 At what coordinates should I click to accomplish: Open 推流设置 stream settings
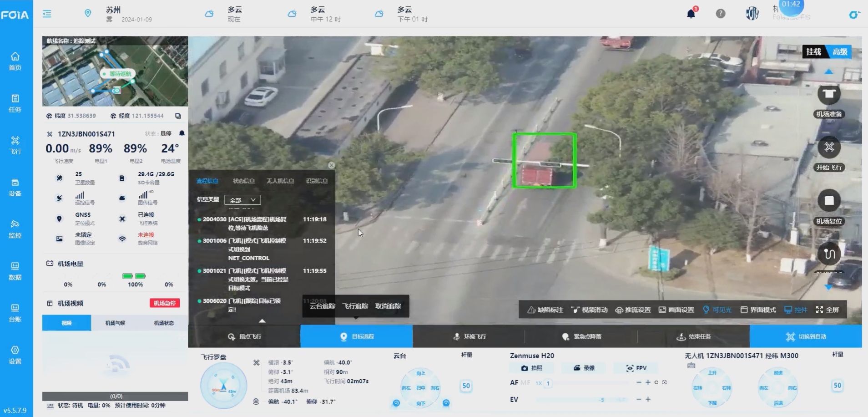click(x=633, y=310)
